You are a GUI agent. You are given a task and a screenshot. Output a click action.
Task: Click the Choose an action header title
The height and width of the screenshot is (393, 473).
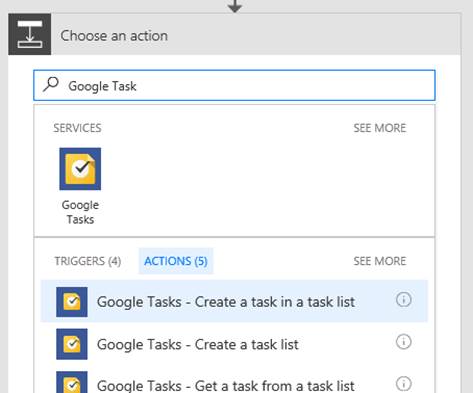114,36
